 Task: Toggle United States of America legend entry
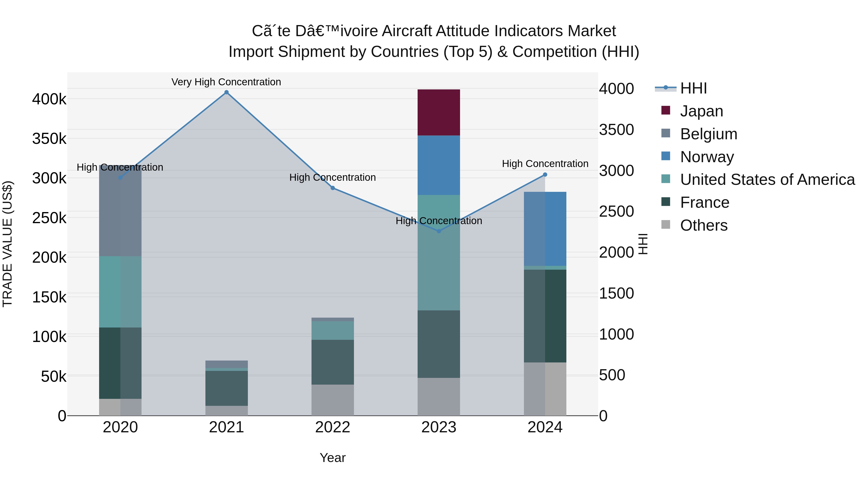758,180
